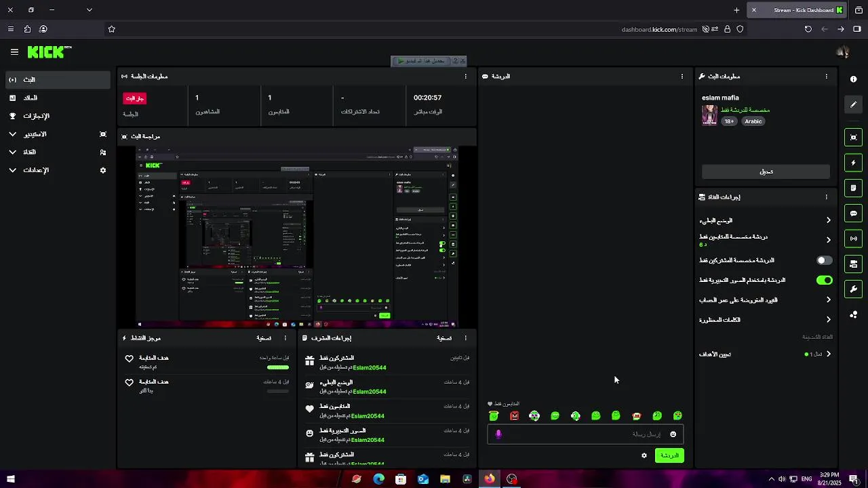
Task: Select the Stream item in left sidebar
Action: click(x=58, y=80)
